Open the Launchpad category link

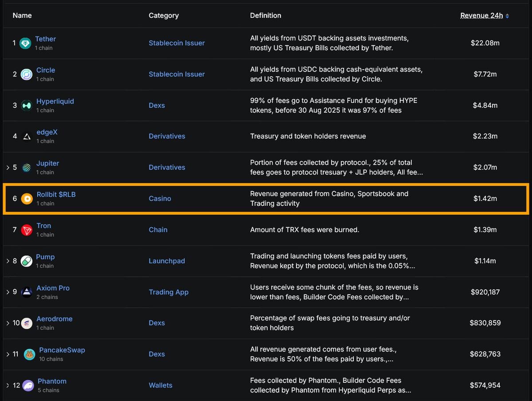167,261
